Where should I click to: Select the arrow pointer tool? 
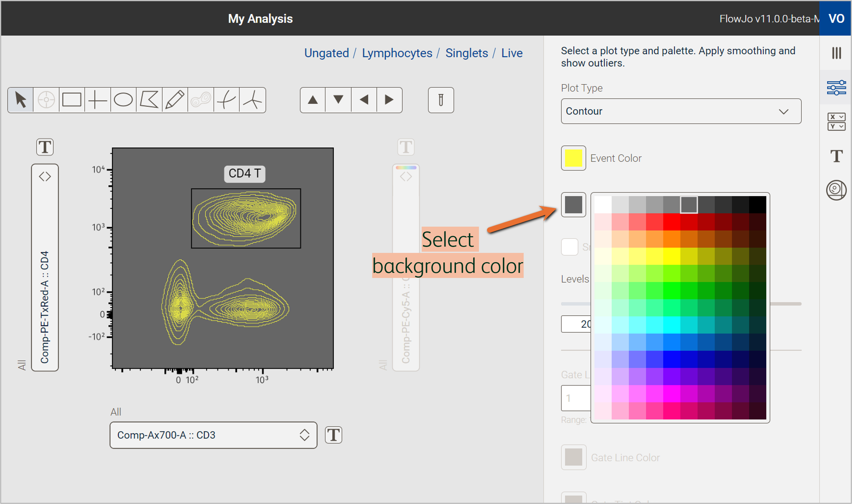[21, 100]
